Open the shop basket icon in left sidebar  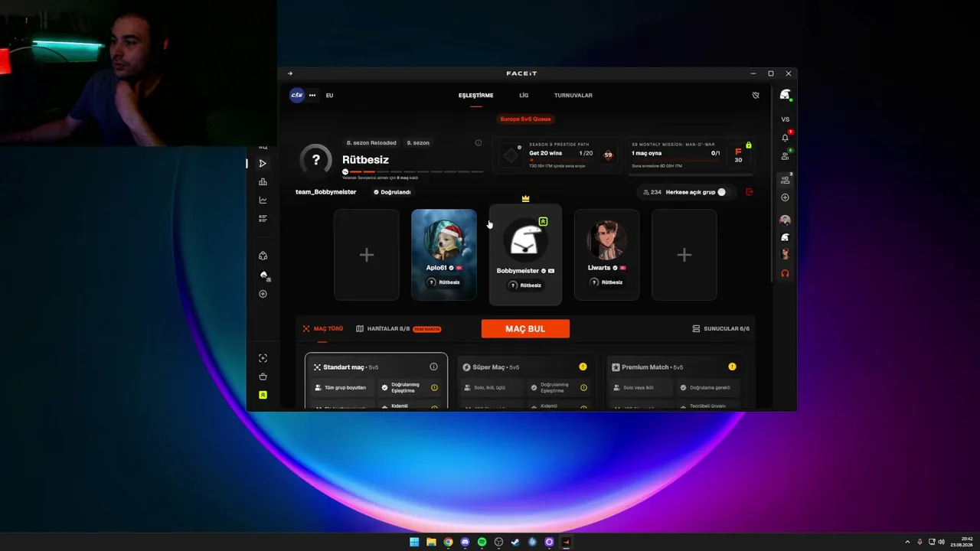click(263, 377)
